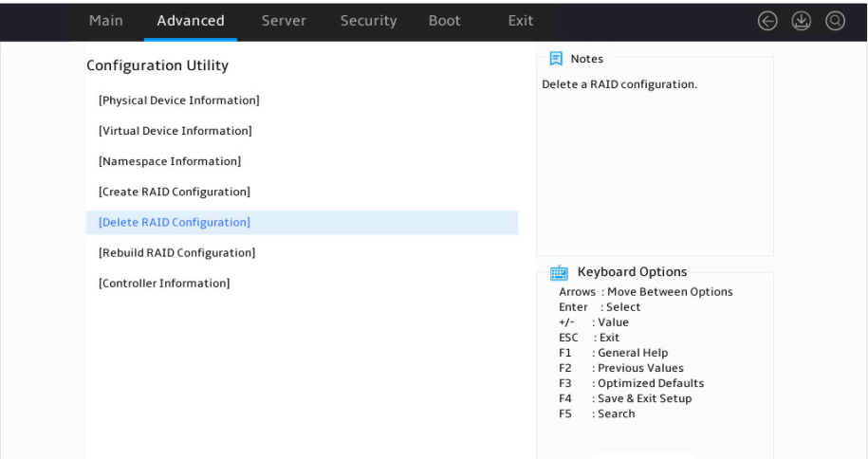Click the Notes panel icon

pyautogui.click(x=556, y=59)
